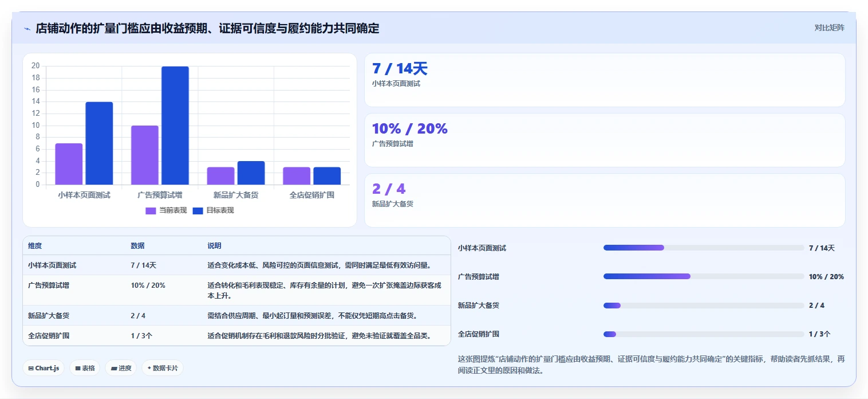Click the 新品扩大备货 progress bar

click(704, 305)
